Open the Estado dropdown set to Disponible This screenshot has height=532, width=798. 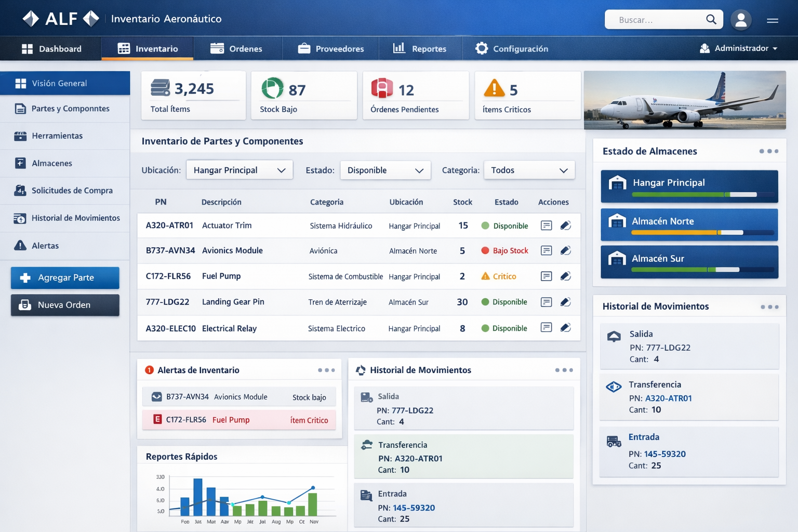point(385,170)
